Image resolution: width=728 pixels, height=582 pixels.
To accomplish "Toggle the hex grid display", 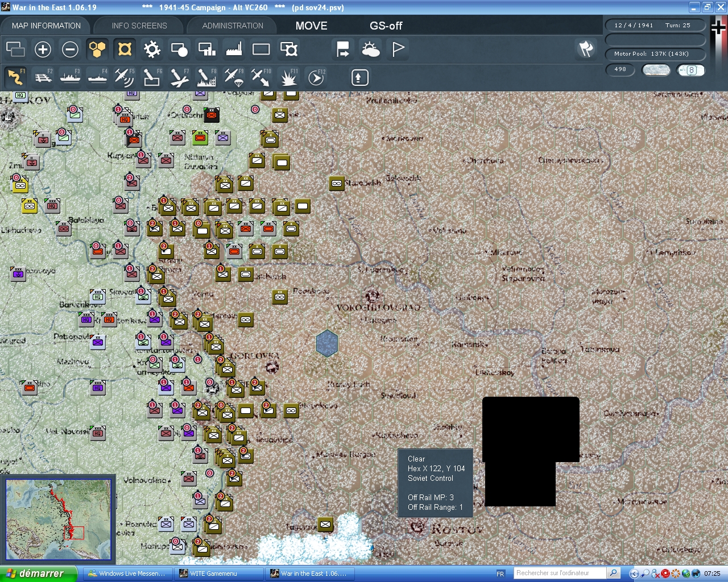I will pos(97,49).
